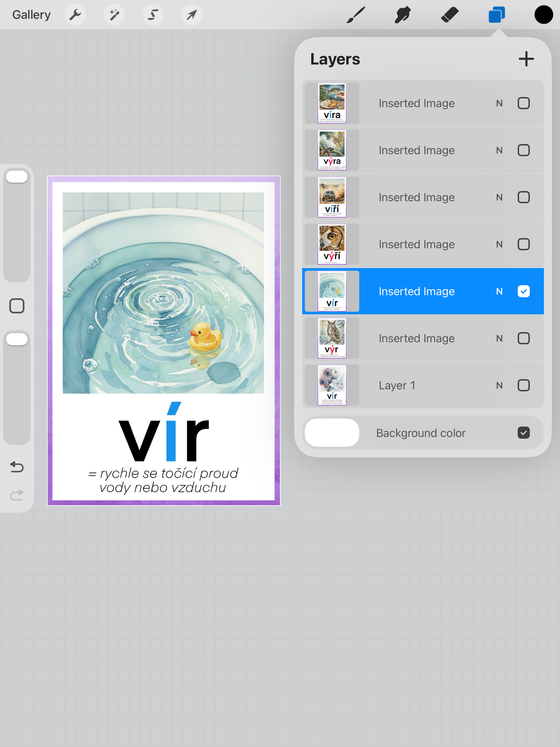Return to the Gallery

[x=31, y=15]
